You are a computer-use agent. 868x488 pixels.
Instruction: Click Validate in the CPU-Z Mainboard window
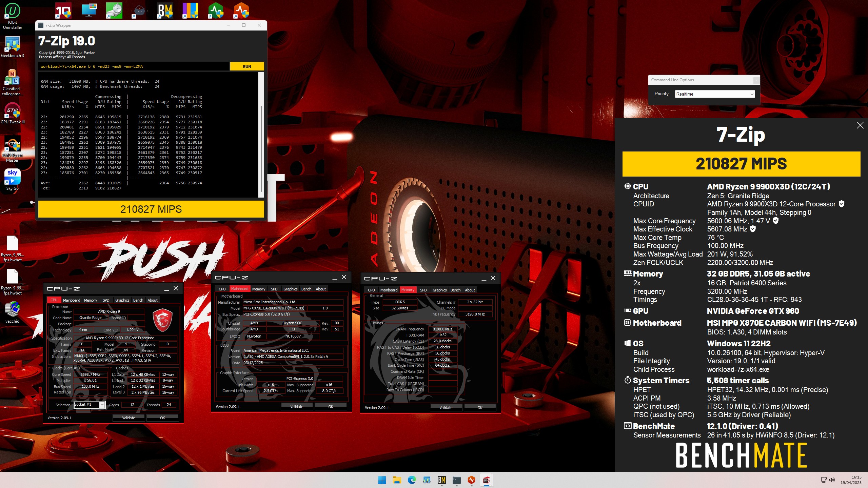tap(297, 407)
